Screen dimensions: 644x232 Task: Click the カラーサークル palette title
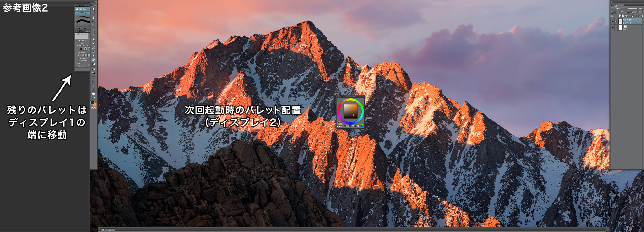351,96
